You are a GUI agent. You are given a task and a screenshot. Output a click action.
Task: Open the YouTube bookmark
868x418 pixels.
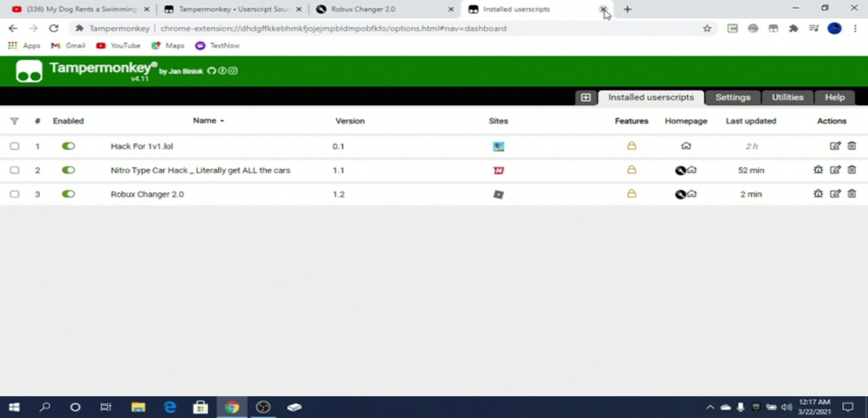pyautogui.click(x=118, y=45)
